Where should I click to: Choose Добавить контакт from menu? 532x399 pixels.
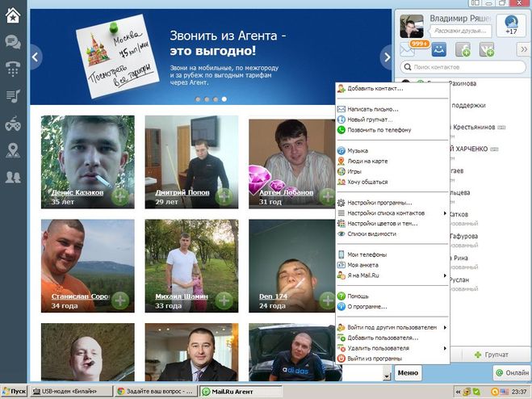point(392,89)
